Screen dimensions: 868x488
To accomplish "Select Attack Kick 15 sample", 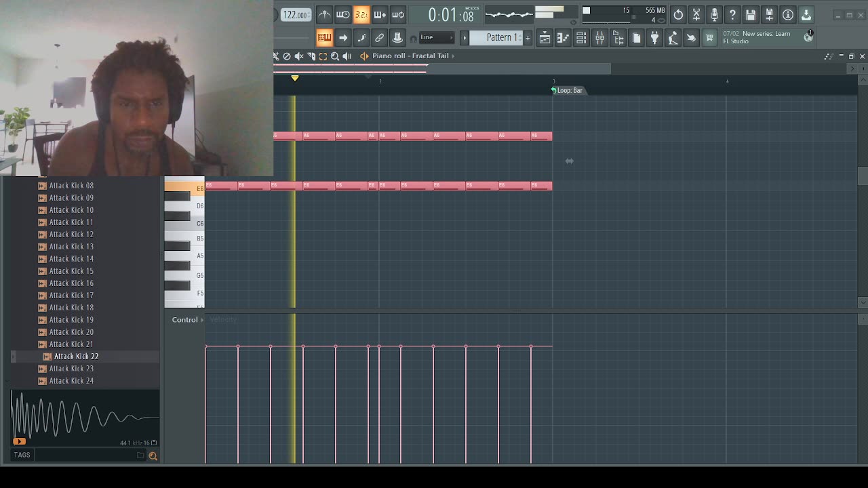I will (x=71, y=271).
